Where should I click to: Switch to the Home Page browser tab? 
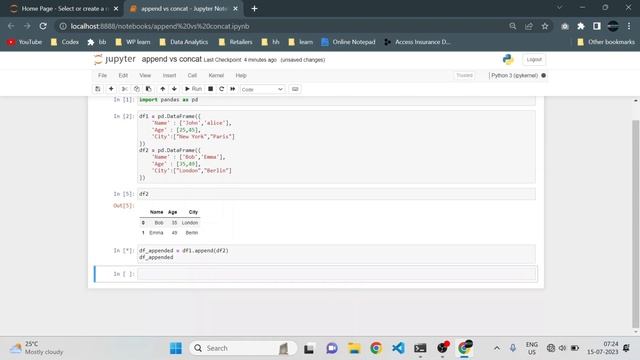click(x=64, y=9)
